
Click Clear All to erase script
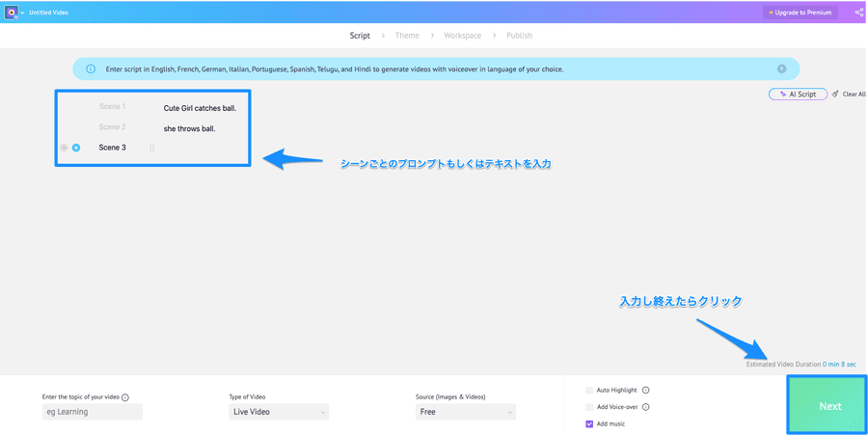(x=849, y=95)
